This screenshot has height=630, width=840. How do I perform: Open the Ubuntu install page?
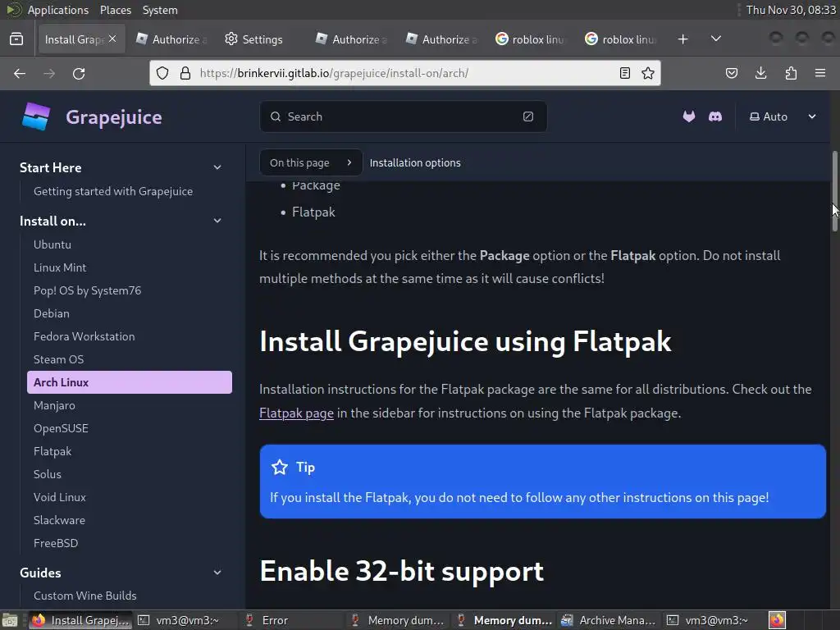click(52, 244)
